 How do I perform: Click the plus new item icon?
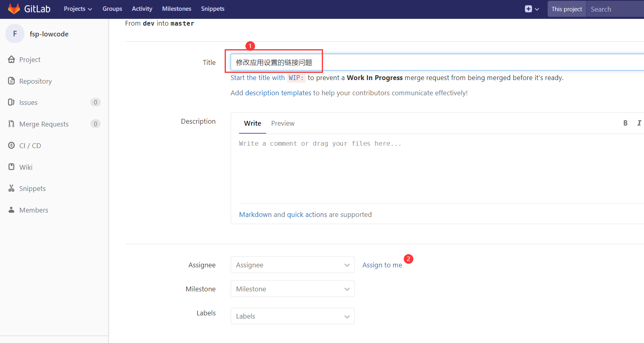coord(528,9)
